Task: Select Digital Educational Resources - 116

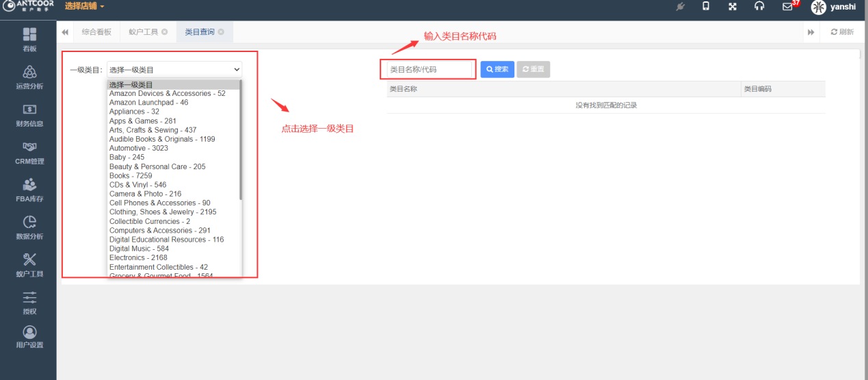Action: coord(173,240)
